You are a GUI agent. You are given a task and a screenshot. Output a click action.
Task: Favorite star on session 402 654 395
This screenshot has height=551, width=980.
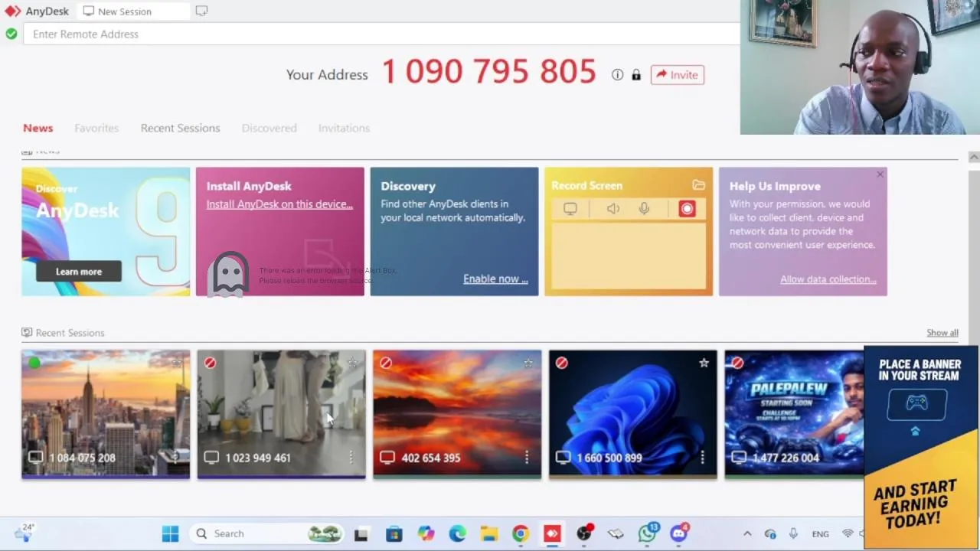coord(528,363)
